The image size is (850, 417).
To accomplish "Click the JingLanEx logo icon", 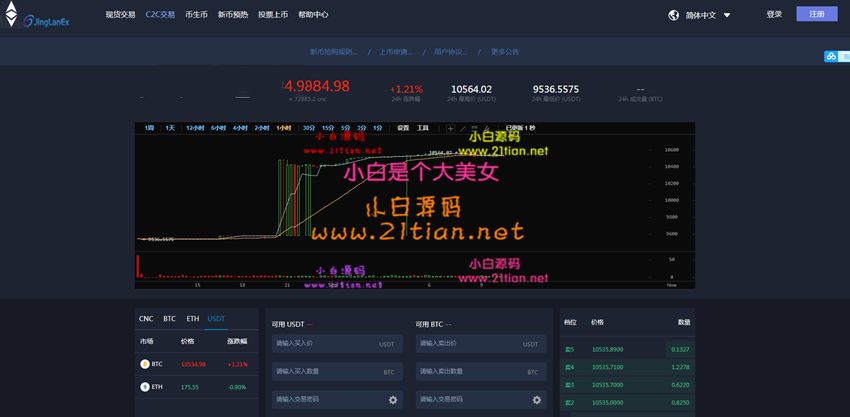I will pos(12,15).
